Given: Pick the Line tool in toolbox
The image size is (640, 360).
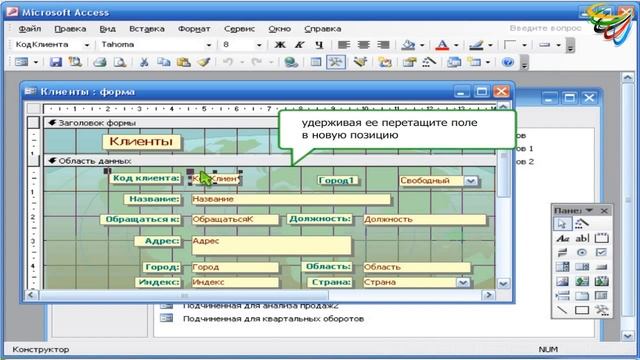Looking at the screenshot, I should coord(562,310).
